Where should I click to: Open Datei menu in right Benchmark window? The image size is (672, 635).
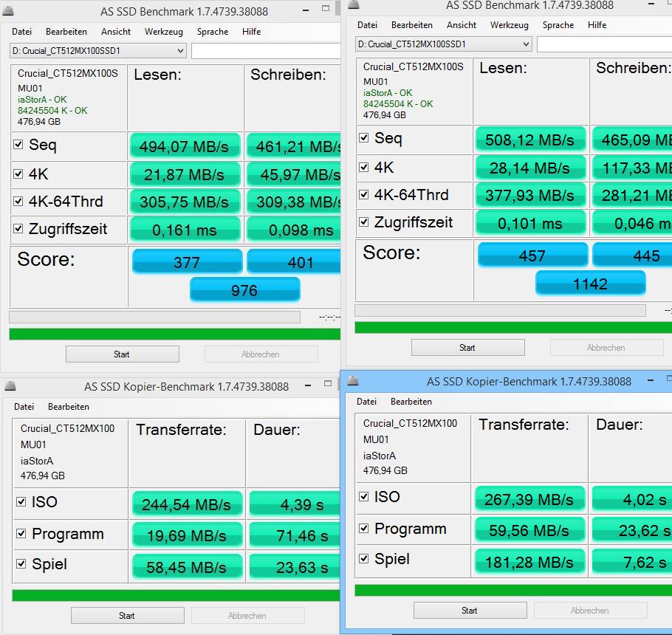click(367, 25)
